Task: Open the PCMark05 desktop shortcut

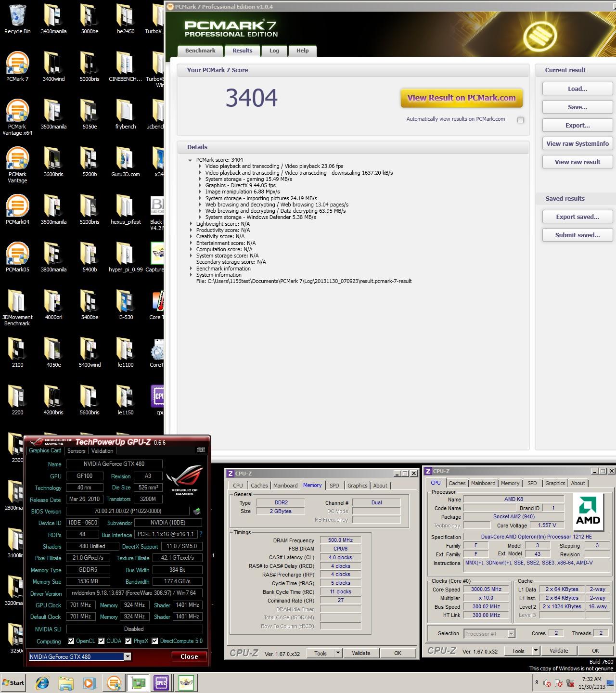Action: tap(17, 257)
